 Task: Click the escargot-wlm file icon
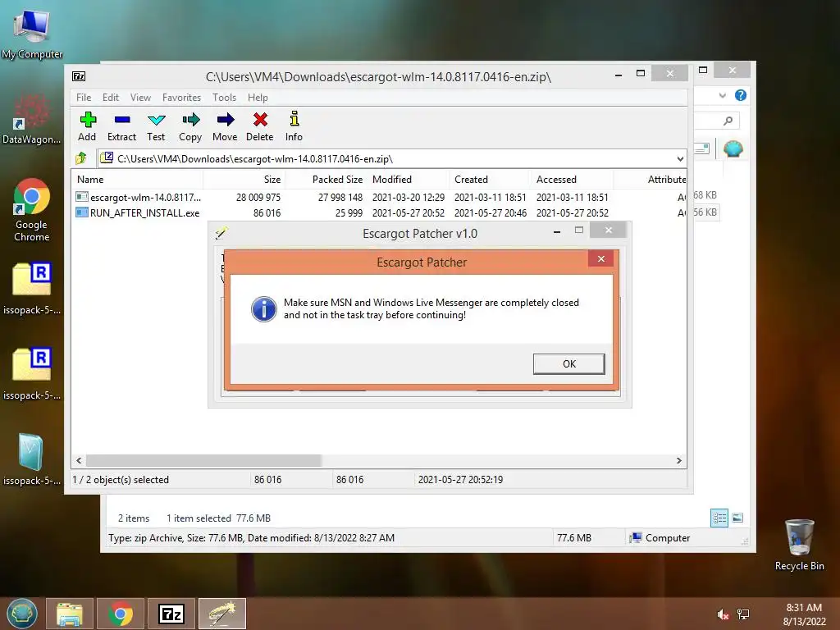pyautogui.click(x=82, y=197)
